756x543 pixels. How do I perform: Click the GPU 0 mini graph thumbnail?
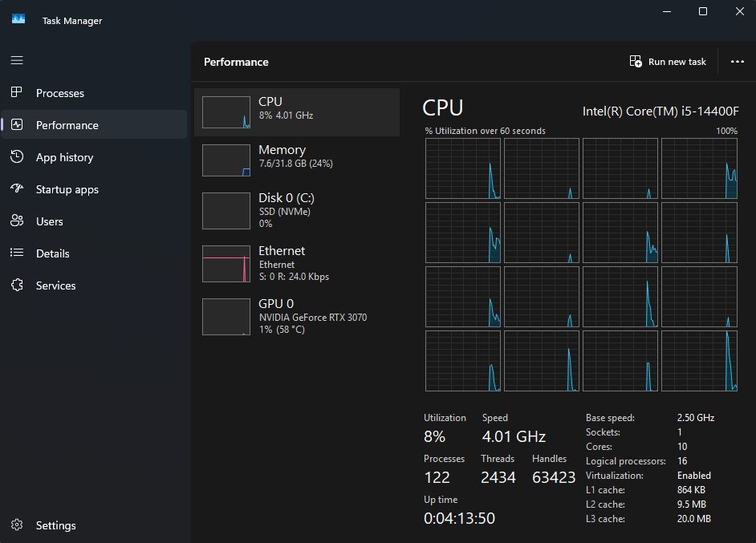pyautogui.click(x=226, y=317)
